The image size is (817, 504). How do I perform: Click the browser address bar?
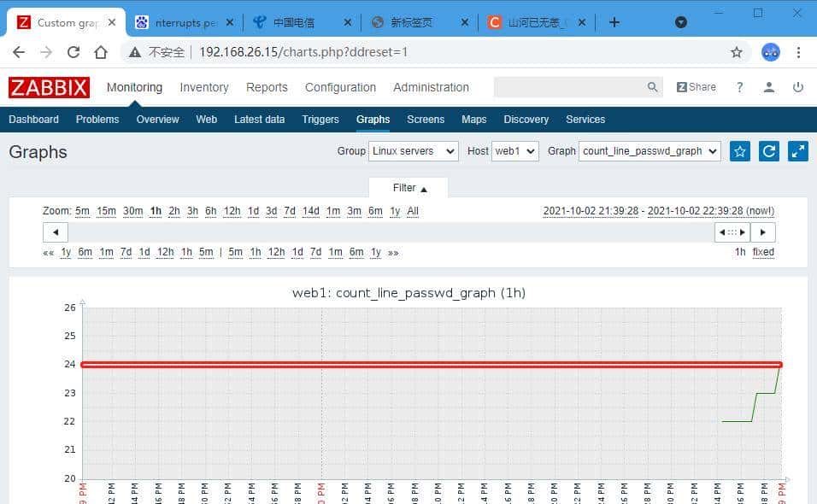point(342,51)
